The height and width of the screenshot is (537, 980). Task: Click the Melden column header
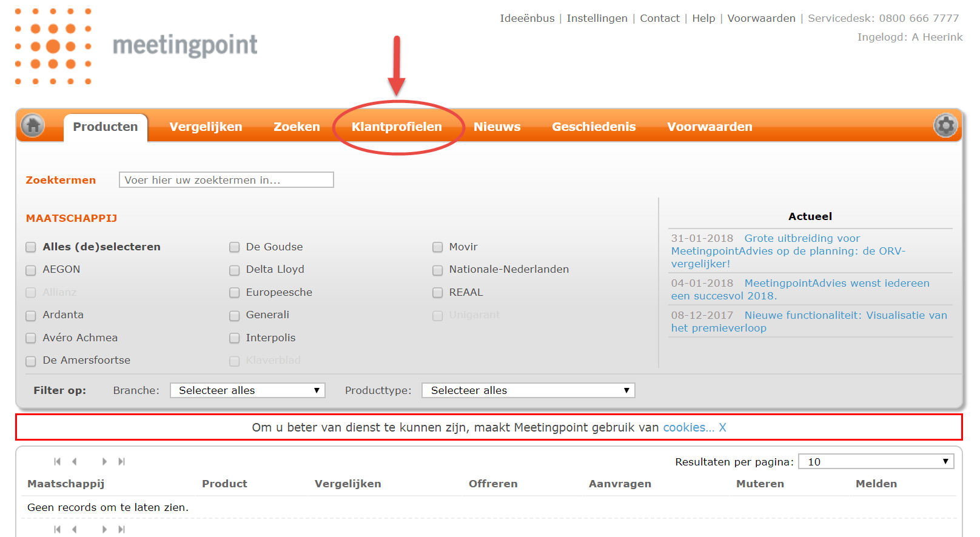[x=876, y=484]
